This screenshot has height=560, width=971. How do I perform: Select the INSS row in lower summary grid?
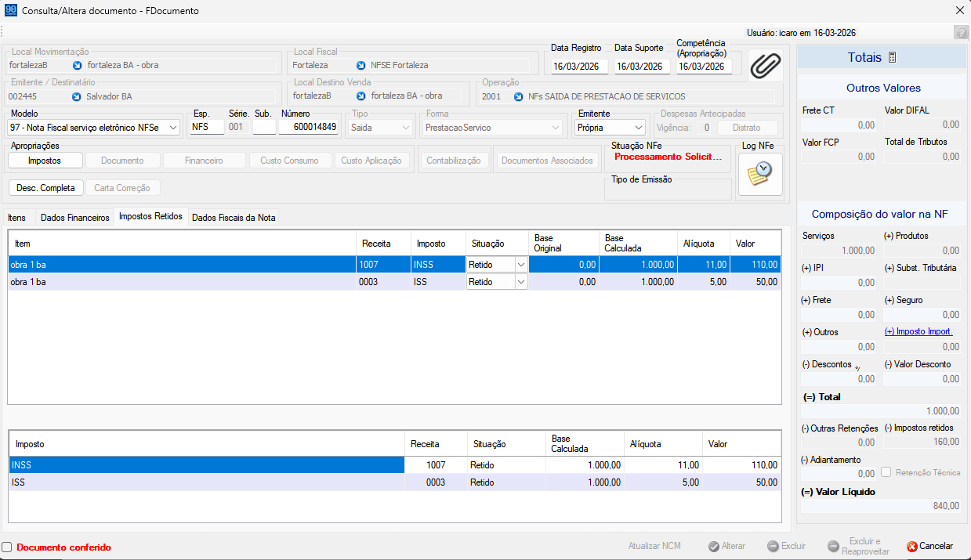click(394, 465)
